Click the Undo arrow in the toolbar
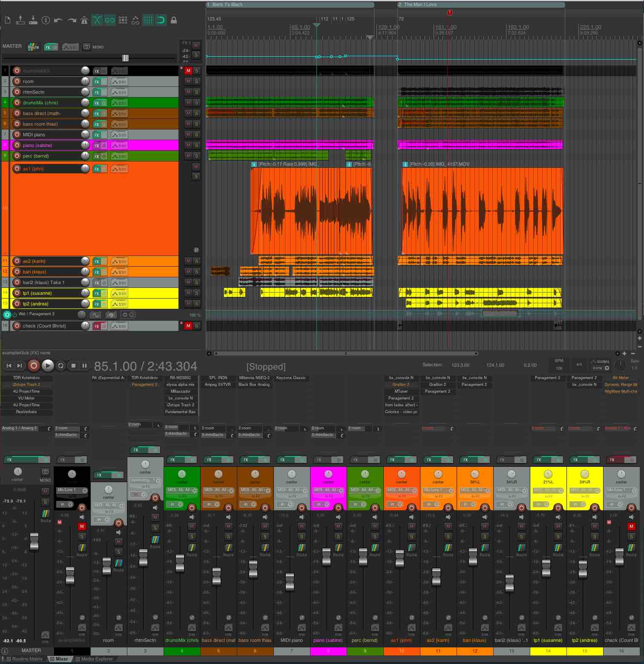Screen dimensions: 644x664 [x=58, y=20]
